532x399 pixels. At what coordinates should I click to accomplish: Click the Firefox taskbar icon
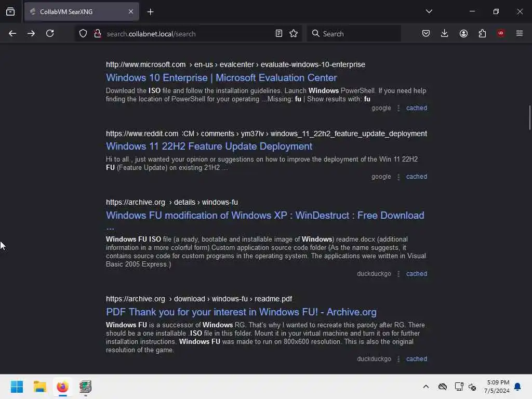click(x=62, y=387)
